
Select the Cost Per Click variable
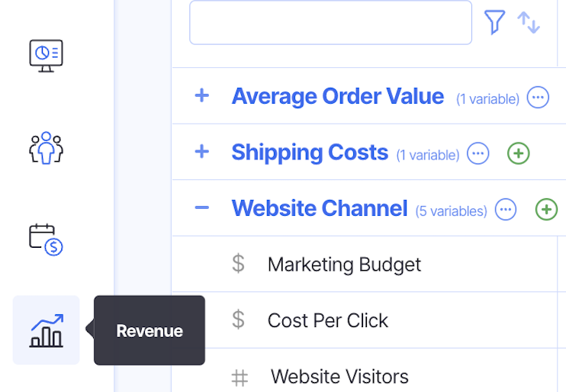[327, 320]
